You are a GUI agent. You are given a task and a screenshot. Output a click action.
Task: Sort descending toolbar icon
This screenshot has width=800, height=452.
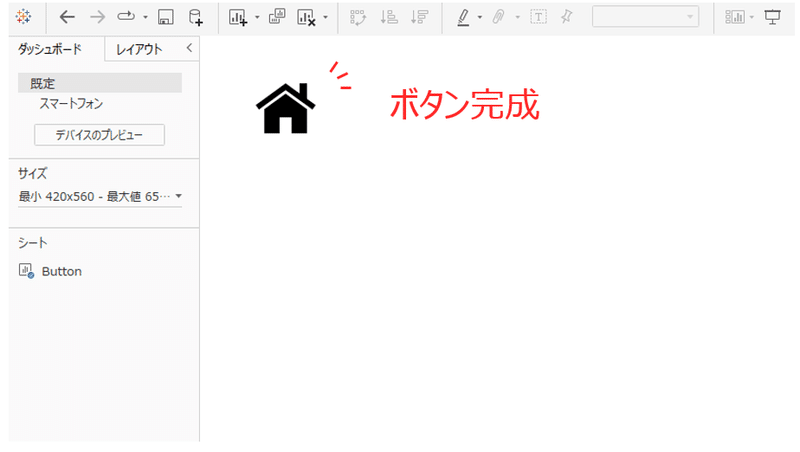(419, 17)
